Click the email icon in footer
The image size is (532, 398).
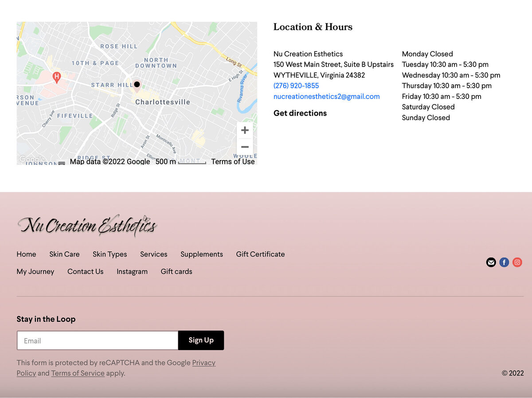pyautogui.click(x=491, y=262)
